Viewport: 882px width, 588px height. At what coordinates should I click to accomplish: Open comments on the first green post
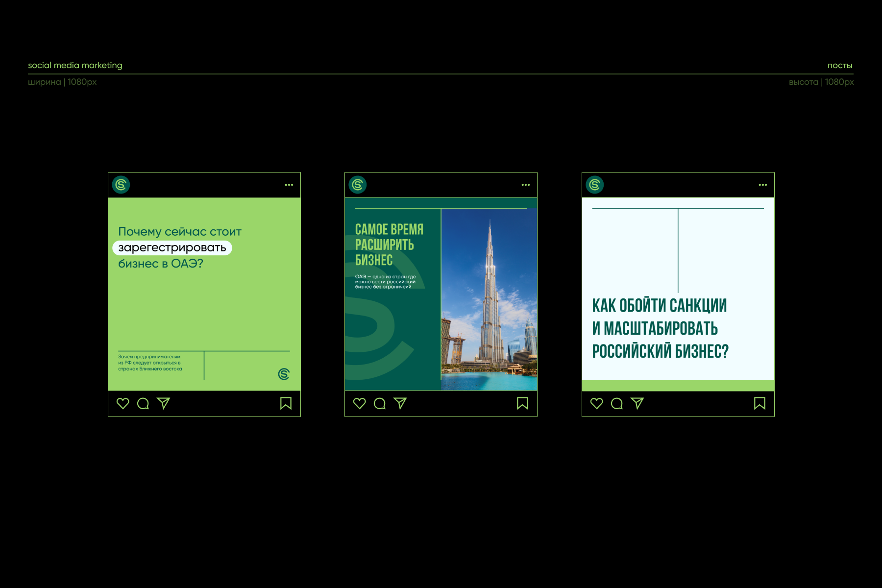tap(143, 403)
